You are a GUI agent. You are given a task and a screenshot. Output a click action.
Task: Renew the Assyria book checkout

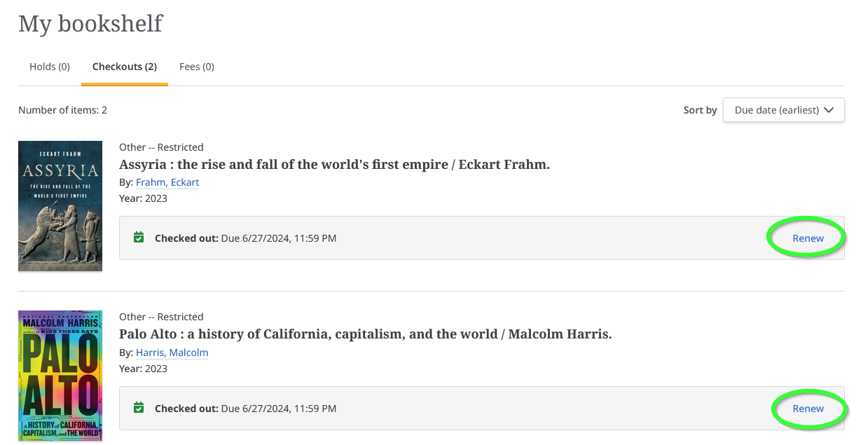point(808,238)
